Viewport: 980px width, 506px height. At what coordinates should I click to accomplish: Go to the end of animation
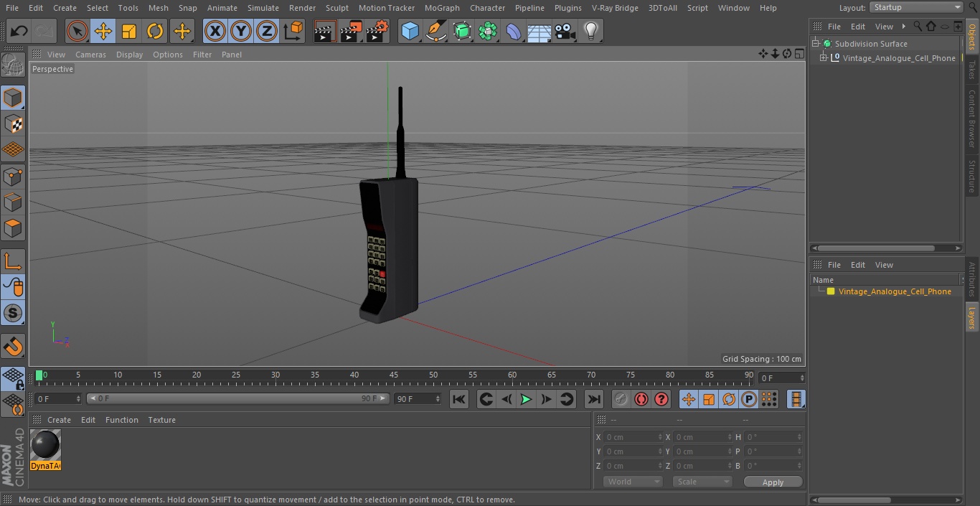pyautogui.click(x=594, y=399)
